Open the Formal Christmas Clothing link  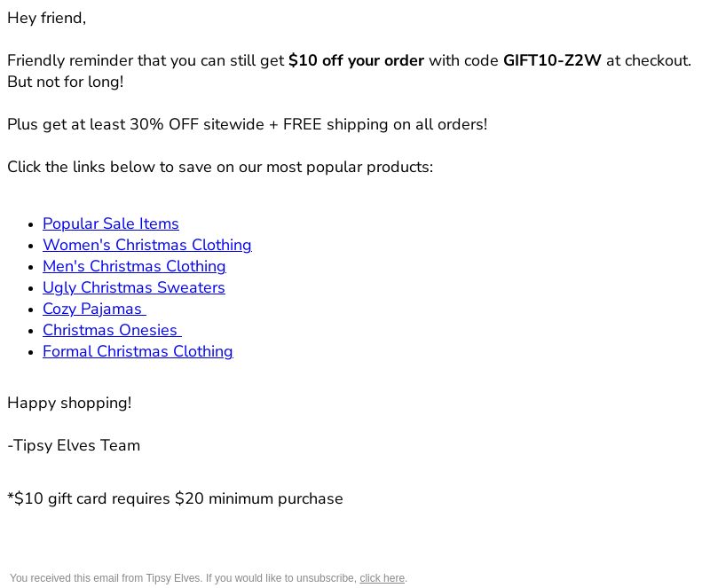click(x=138, y=351)
